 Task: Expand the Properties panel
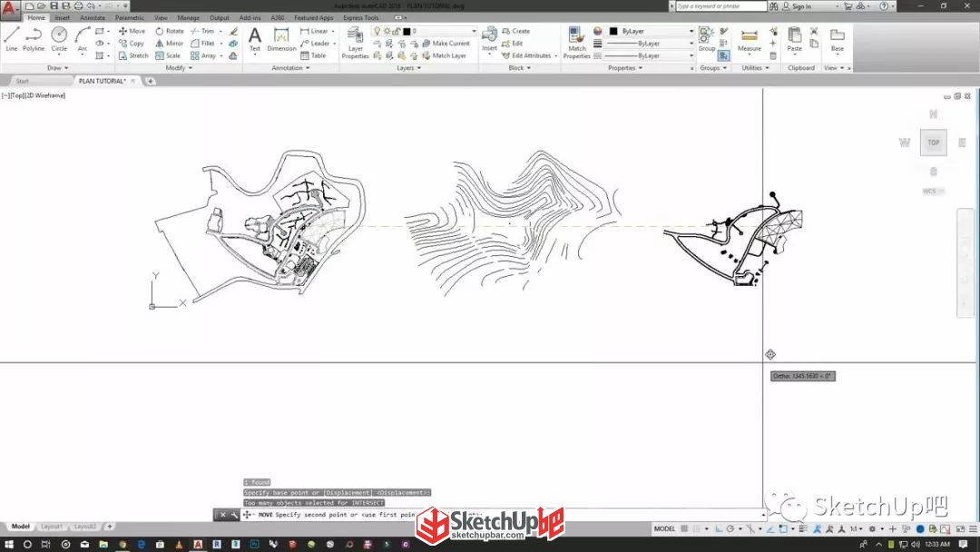[625, 67]
